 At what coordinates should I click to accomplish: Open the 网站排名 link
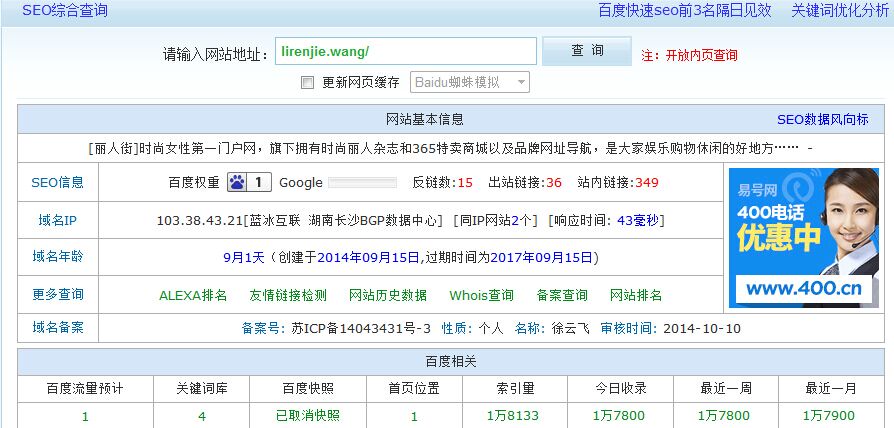click(636, 295)
